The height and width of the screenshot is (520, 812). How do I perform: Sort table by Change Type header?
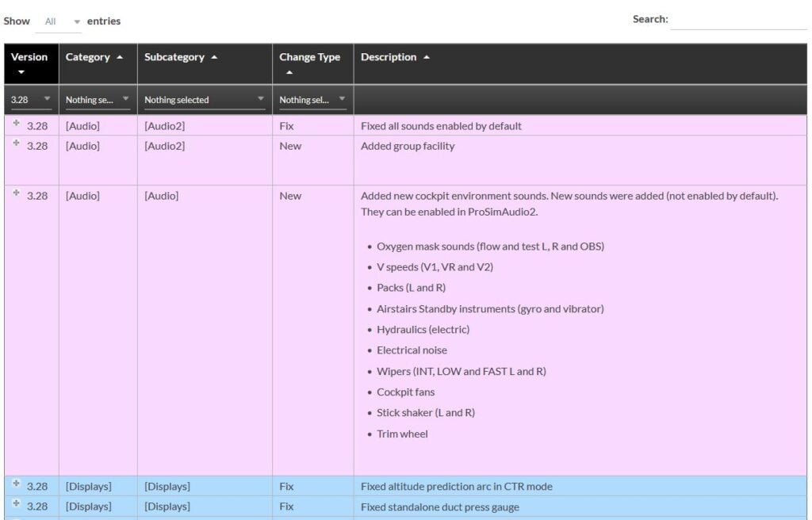pos(309,57)
